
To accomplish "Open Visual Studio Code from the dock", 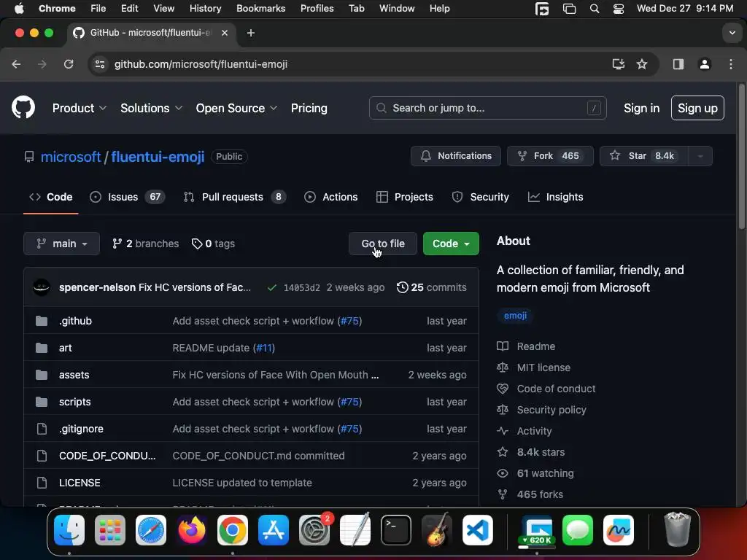I will tap(478, 529).
